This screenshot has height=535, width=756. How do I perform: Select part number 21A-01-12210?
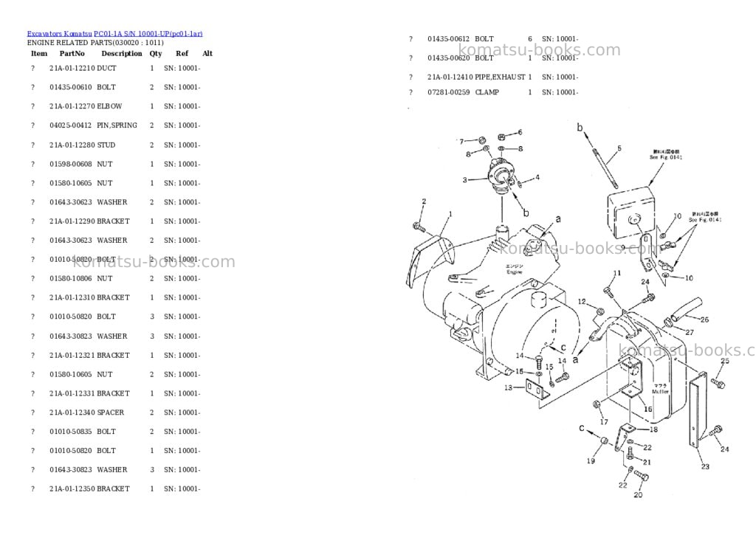coord(72,68)
